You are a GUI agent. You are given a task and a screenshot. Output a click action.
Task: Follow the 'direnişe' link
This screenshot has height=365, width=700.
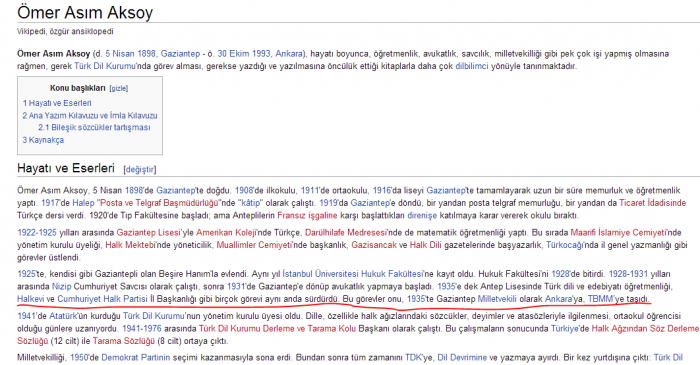422,216
